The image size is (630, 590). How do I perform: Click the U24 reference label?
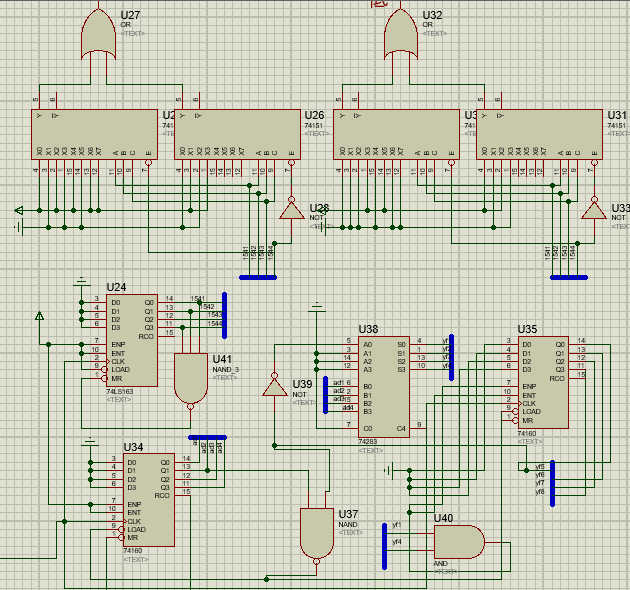(x=116, y=287)
